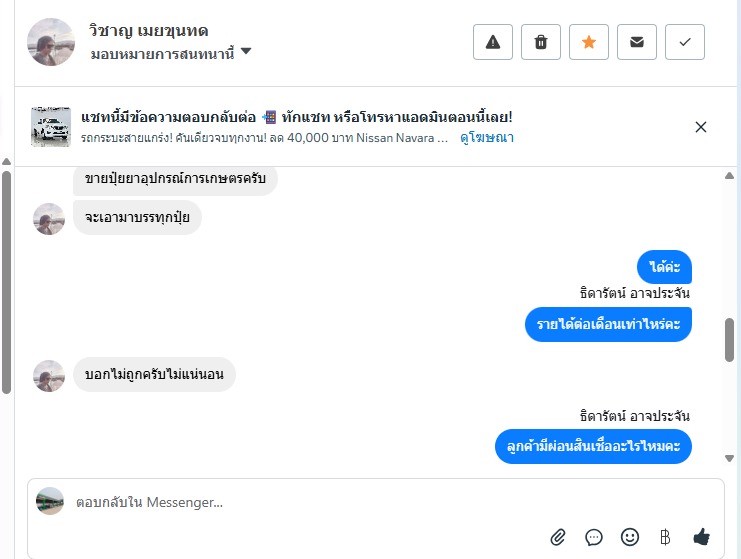Open saved replies speech bubble icon
This screenshot has width=741, height=559.
(594, 537)
